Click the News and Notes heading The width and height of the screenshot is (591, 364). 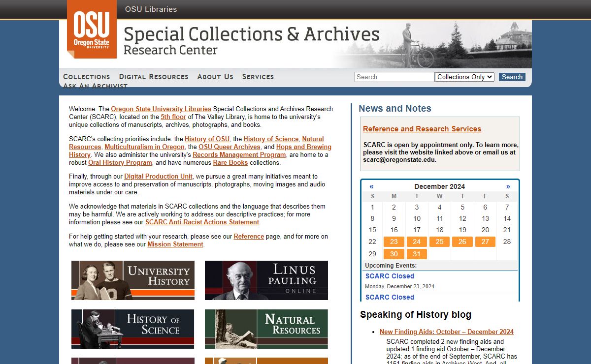coord(395,109)
